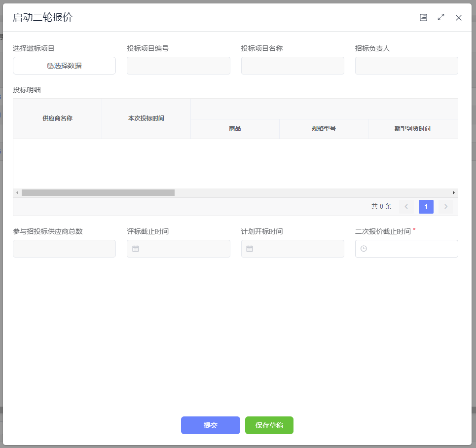476x448 pixels.
Task: Click calendar icon in 评标截止时间 field
Action: coord(136,249)
